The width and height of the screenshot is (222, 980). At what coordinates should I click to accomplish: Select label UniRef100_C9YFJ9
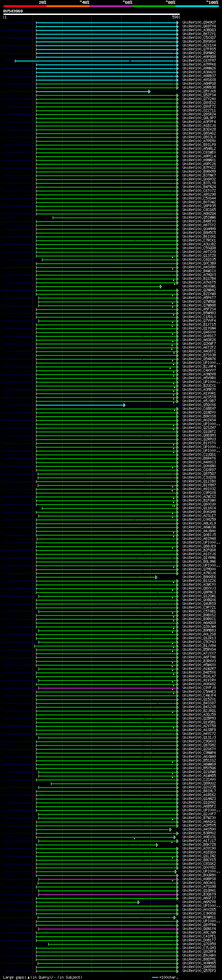[x=199, y=688]
